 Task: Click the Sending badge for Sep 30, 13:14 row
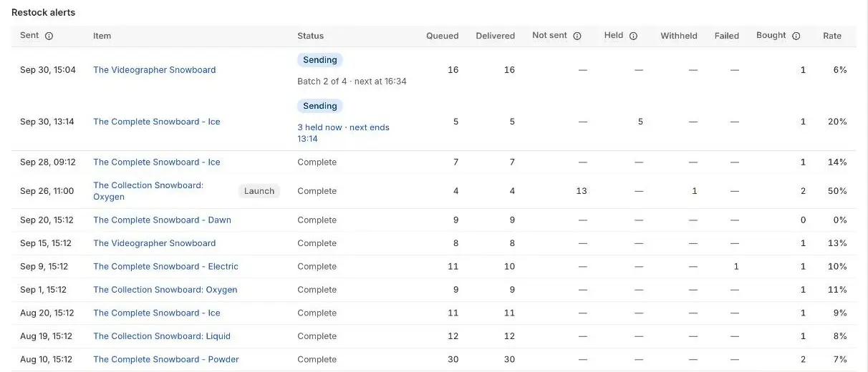pos(320,106)
